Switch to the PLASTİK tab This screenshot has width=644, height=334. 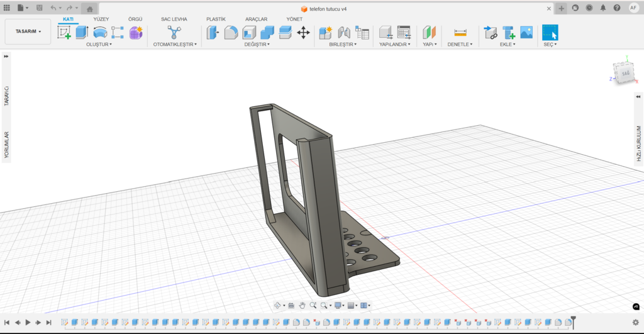point(216,19)
